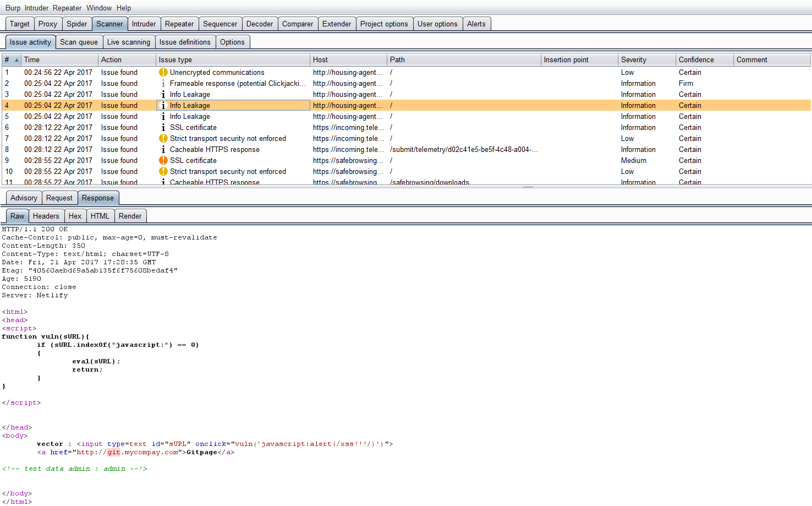Open the Help menu
Viewport: 812px width, 506px height.
click(124, 8)
